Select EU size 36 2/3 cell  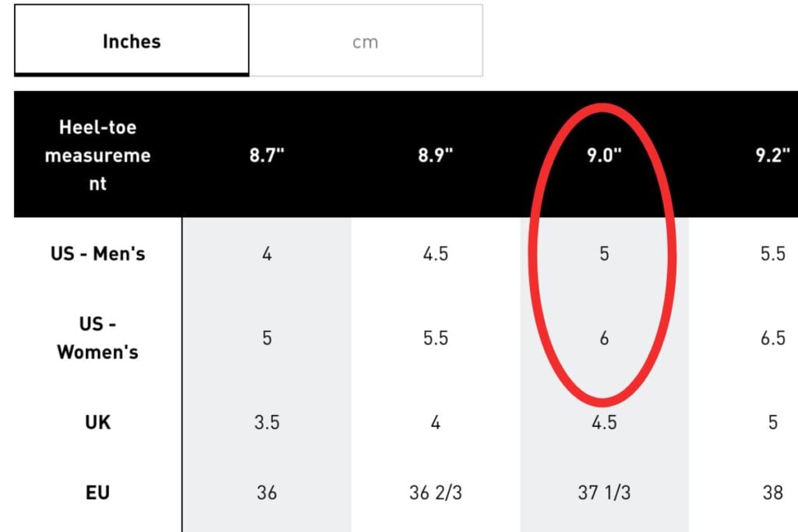pyautogui.click(x=436, y=492)
